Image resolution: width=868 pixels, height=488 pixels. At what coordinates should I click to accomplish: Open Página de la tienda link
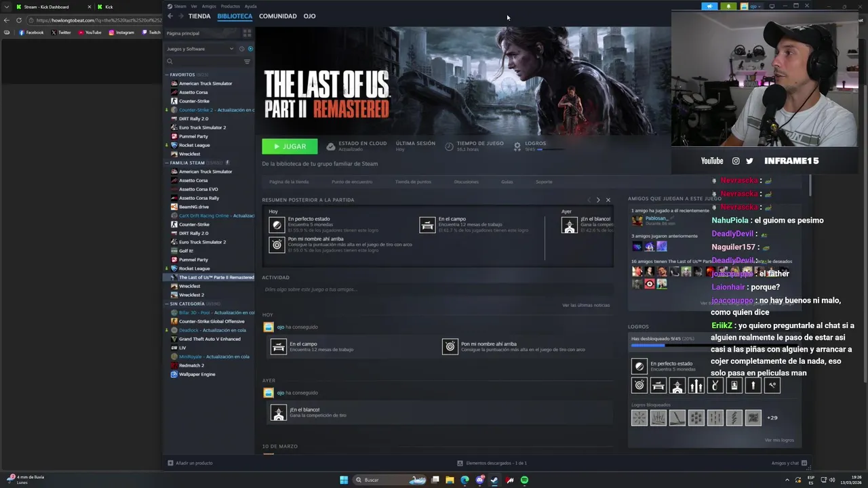pyautogui.click(x=289, y=182)
